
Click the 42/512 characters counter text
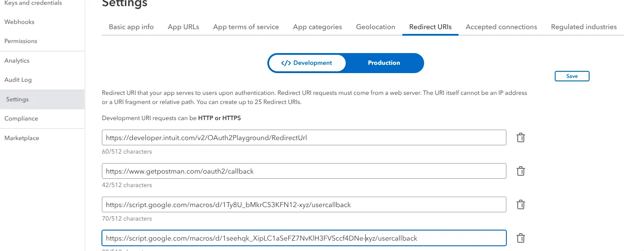click(127, 185)
